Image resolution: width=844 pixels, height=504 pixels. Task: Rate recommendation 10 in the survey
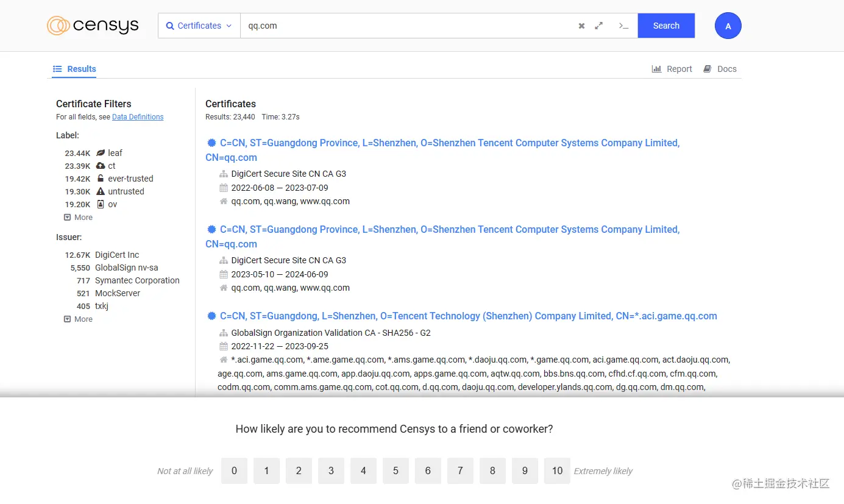pos(557,470)
